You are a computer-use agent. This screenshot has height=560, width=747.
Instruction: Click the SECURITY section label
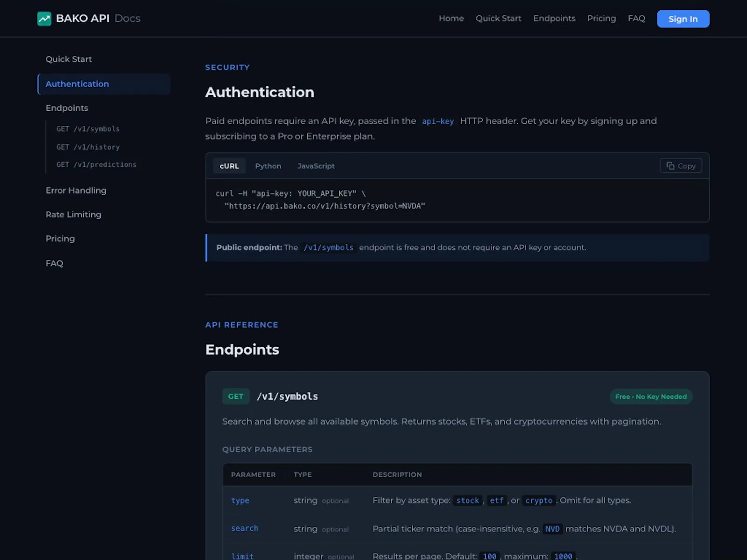[227, 67]
